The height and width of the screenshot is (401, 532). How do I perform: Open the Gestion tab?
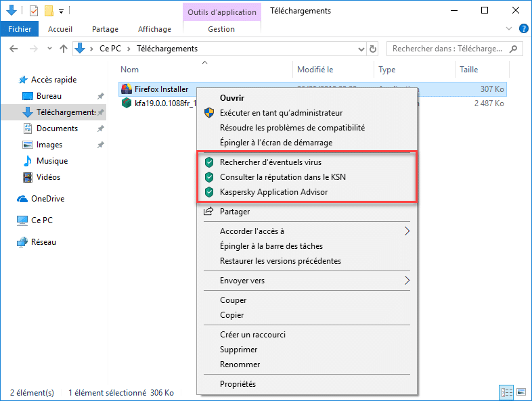[x=221, y=29]
